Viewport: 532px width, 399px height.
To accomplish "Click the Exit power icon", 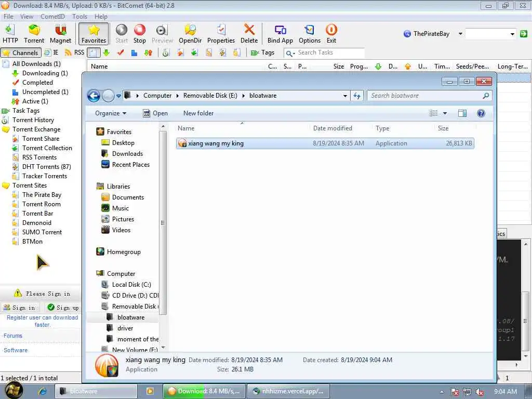I will pyautogui.click(x=331, y=34).
